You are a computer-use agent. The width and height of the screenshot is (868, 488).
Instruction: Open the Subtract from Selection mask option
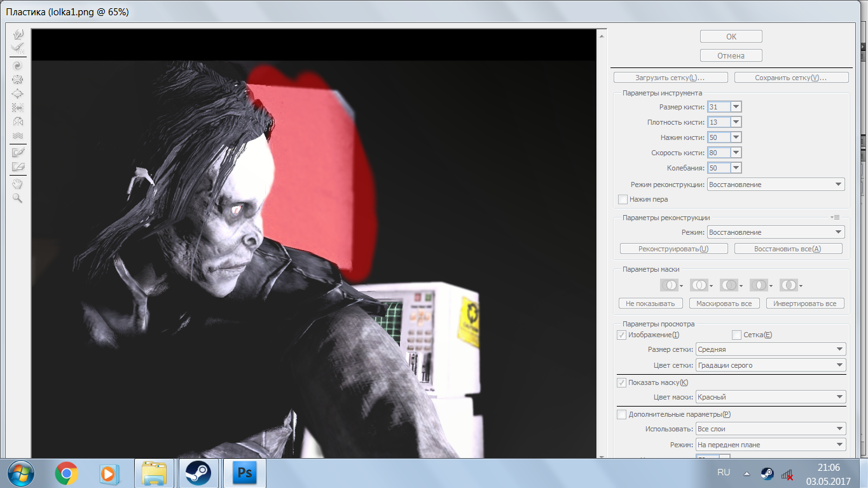(731, 285)
